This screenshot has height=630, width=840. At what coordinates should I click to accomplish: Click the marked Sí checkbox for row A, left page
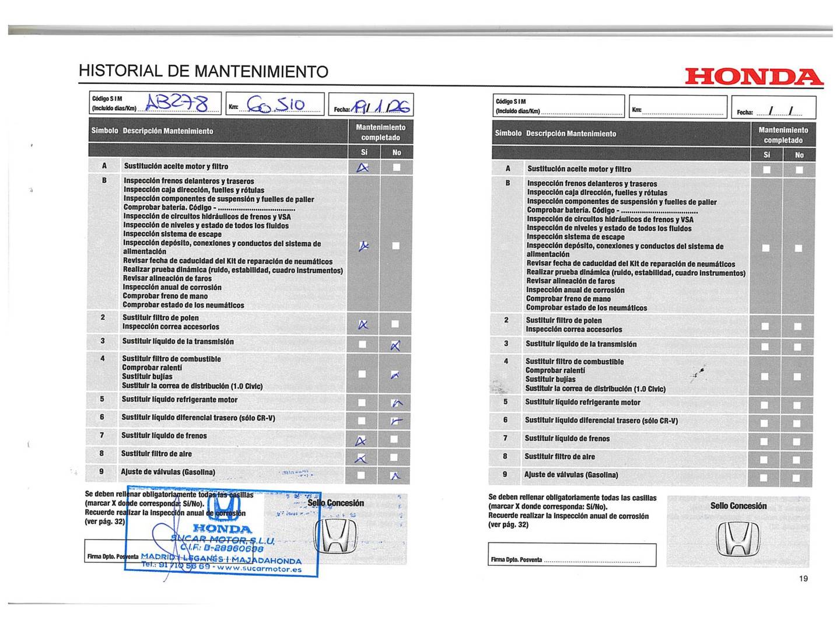[363, 168]
